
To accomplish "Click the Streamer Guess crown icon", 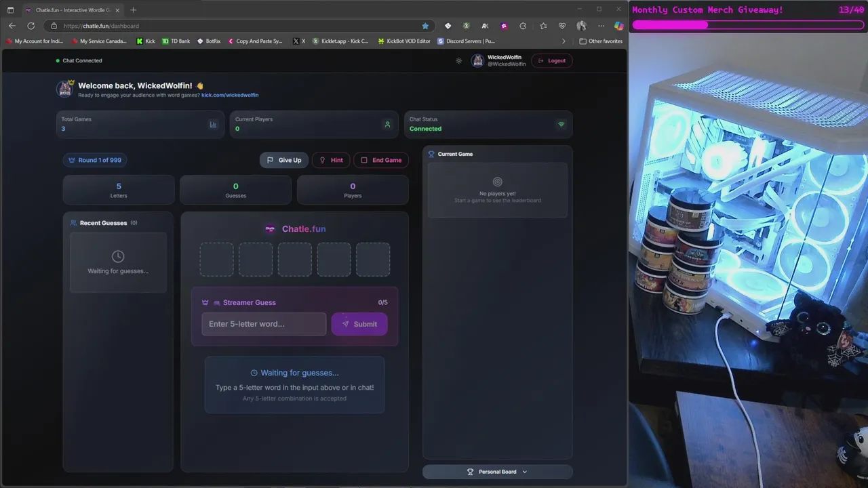I will click(205, 303).
